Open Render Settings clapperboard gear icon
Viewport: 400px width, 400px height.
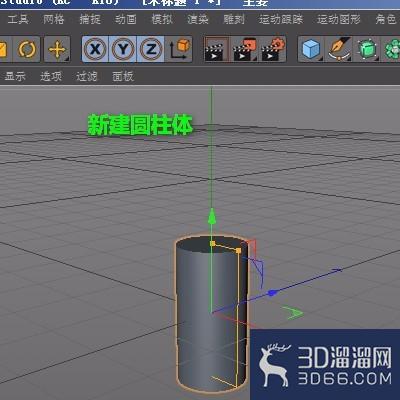pos(273,49)
